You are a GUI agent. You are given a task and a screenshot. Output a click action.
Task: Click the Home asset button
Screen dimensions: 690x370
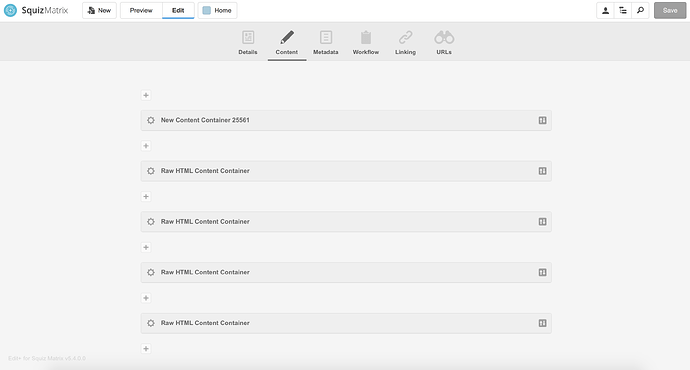(x=217, y=11)
